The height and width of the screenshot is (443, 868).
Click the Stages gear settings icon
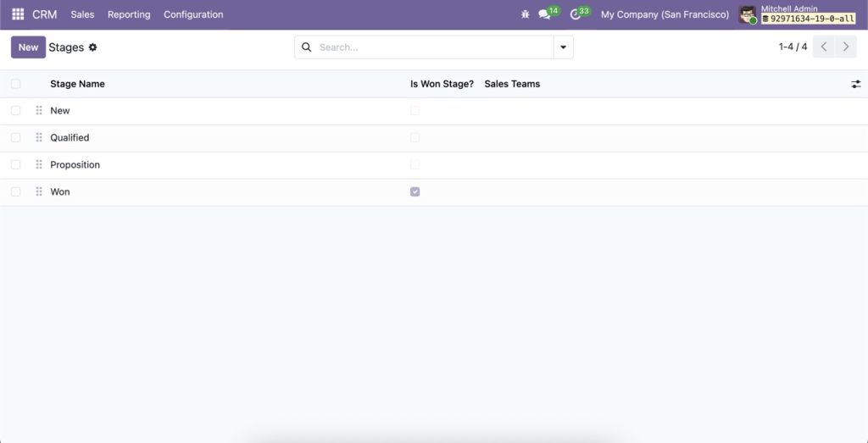click(93, 47)
